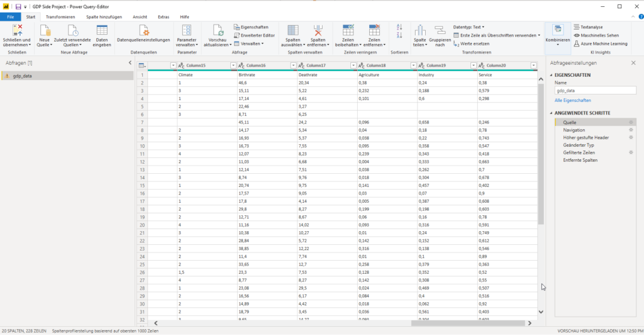Sort descending with Z-A icon
This screenshot has height=335, width=644.
point(399,35)
